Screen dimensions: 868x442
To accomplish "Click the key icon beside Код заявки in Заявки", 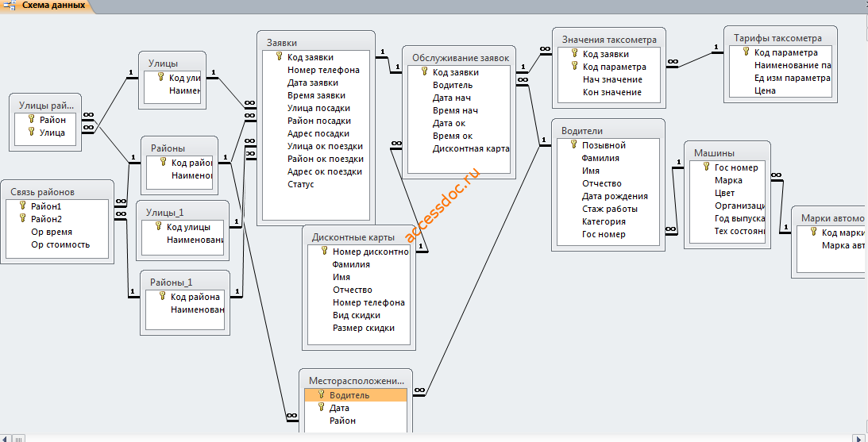I will point(280,56).
